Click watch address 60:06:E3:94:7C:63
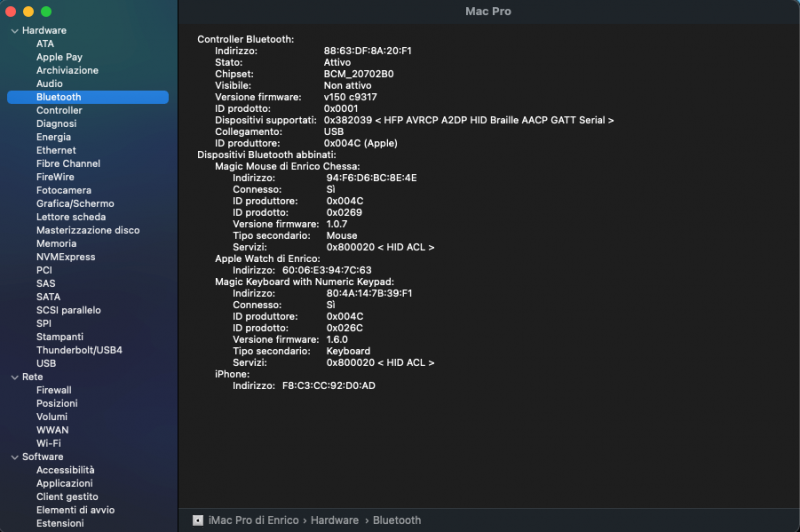 (x=327, y=270)
